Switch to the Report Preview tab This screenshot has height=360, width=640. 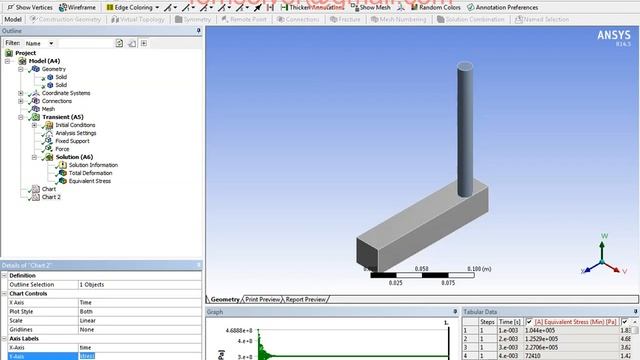pyautogui.click(x=305, y=300)
